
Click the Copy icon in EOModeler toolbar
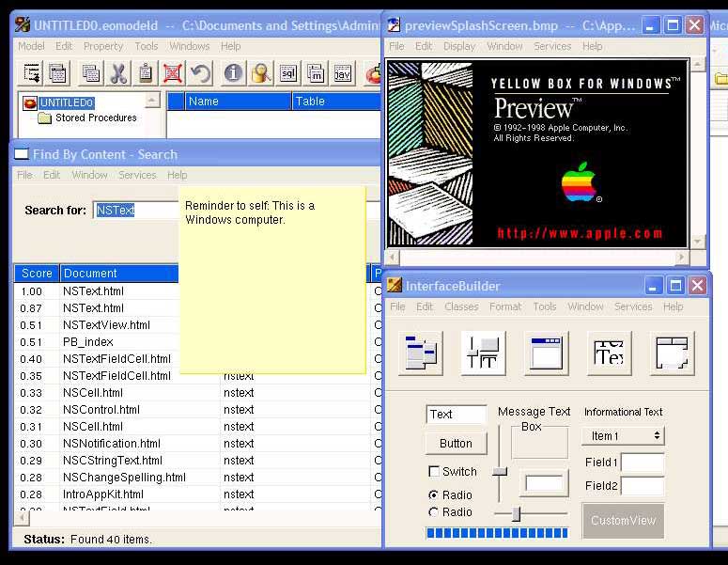point(90,73)
